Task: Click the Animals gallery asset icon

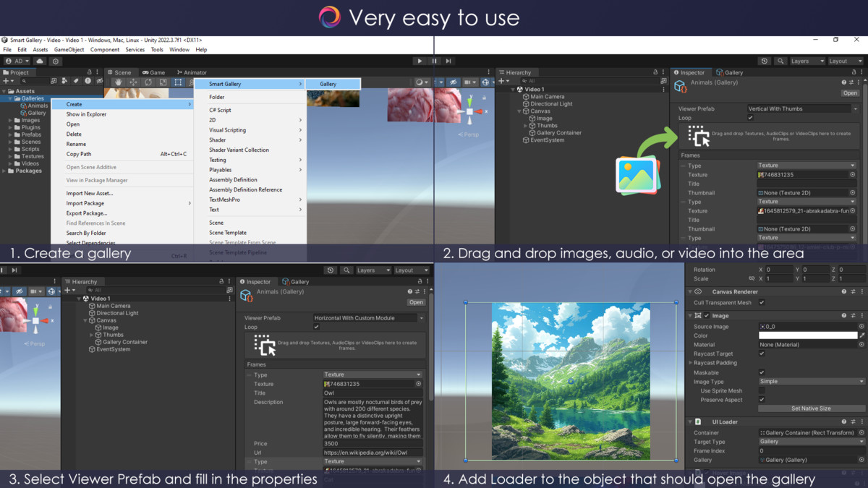Action: pos(23,106)
